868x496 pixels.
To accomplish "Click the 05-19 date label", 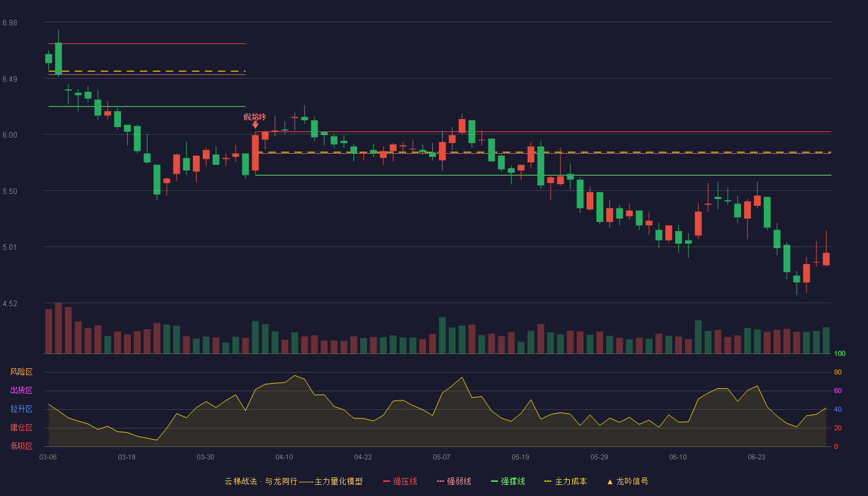I will 520,457.
